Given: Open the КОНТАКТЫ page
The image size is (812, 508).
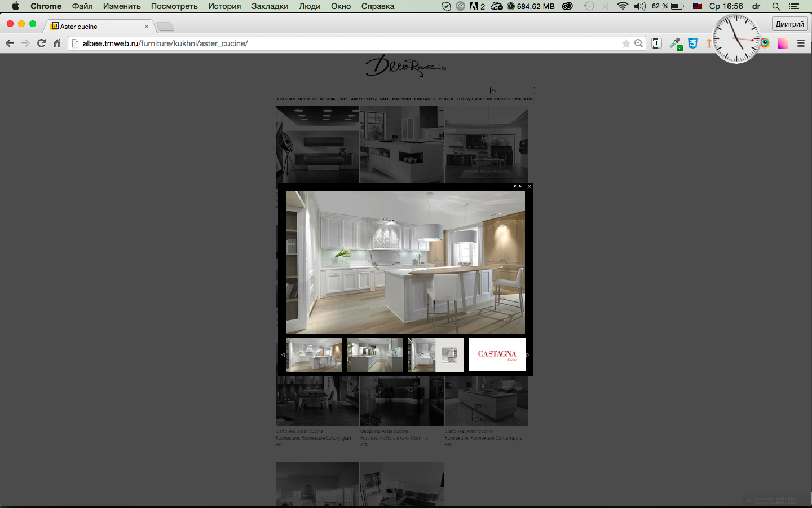Looking at the screenshot, I should pos(425,99).
